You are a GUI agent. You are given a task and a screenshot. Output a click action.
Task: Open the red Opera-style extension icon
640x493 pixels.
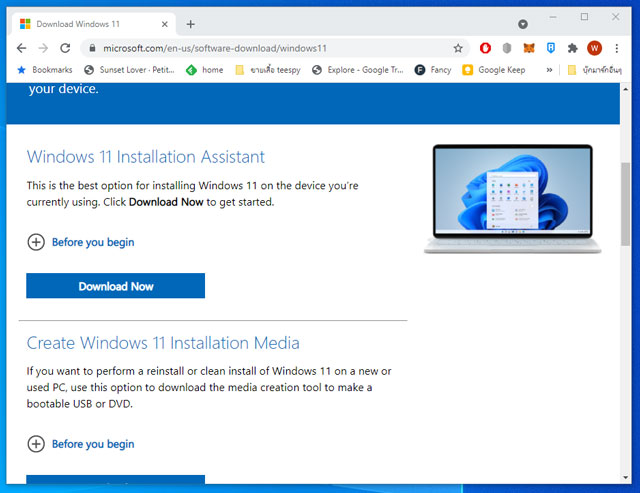485,48
